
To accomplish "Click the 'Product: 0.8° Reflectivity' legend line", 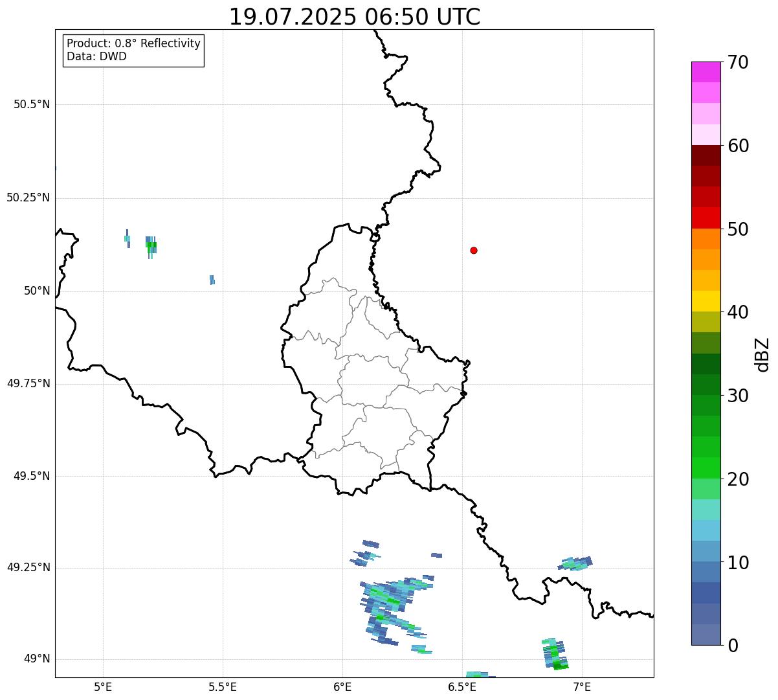I will point(134,43).
